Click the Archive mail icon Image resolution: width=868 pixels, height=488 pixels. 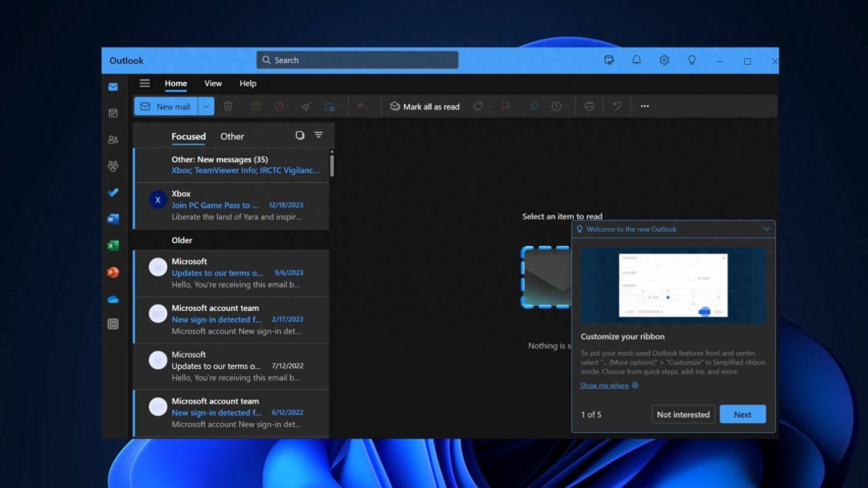[255, 105]
